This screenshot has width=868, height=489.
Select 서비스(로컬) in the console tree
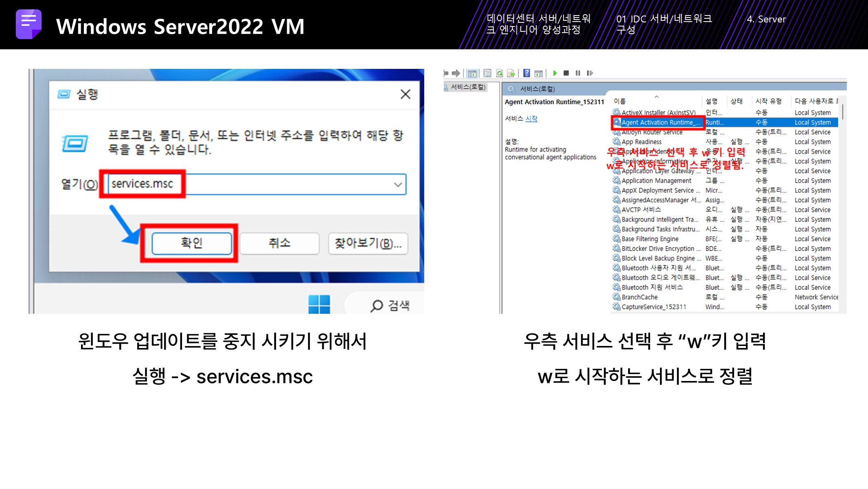point(468,87)
